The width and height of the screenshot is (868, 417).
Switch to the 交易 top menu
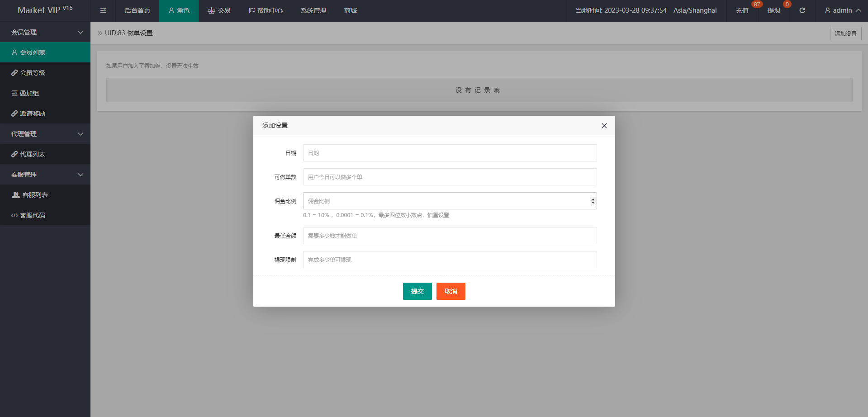click(x=219, y=10)
